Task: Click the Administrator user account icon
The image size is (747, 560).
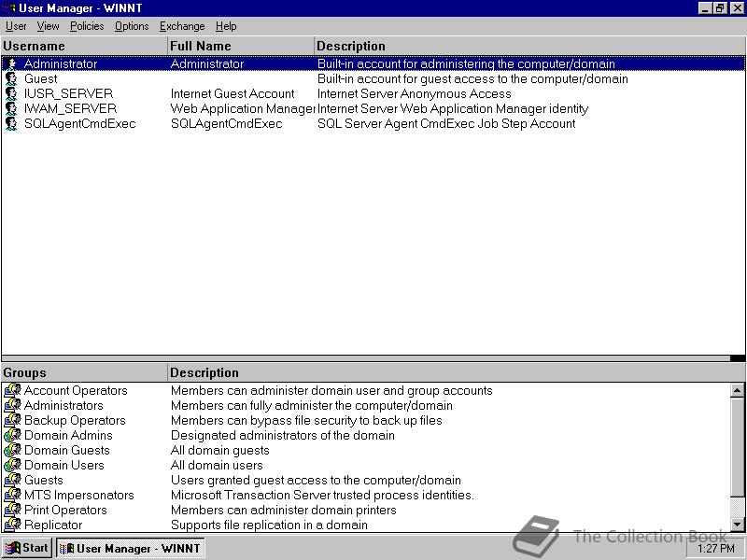Action: [x=11, y=63]
